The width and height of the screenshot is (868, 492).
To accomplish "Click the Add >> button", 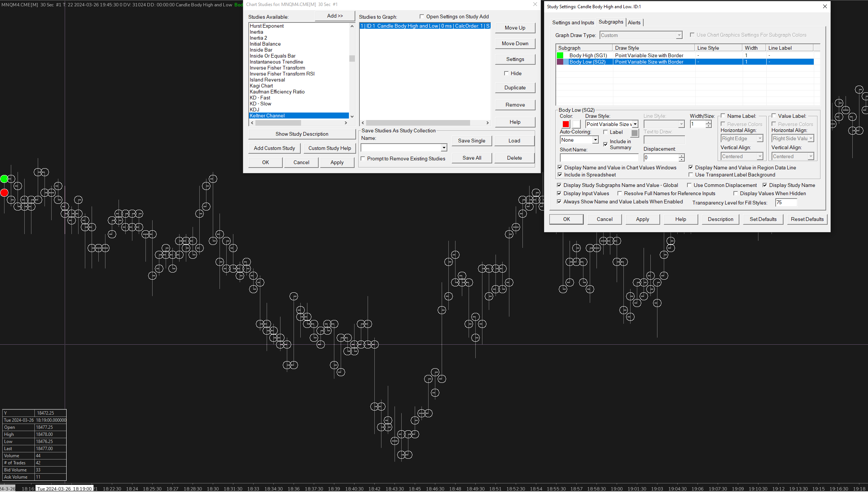I will [335, 16].
